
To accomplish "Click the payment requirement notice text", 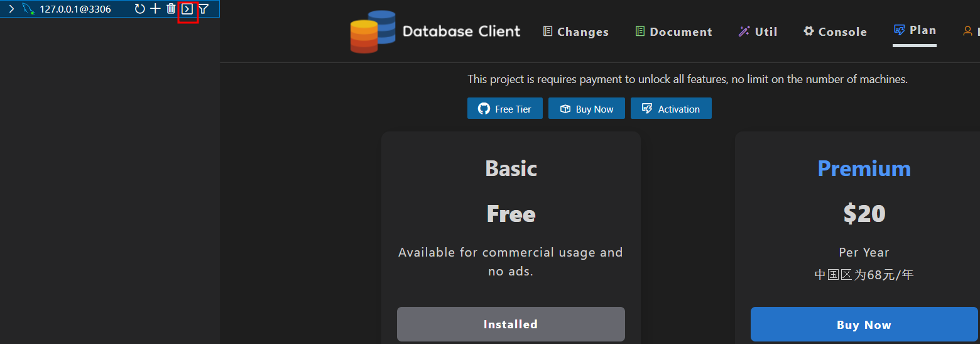I will 687,79.
